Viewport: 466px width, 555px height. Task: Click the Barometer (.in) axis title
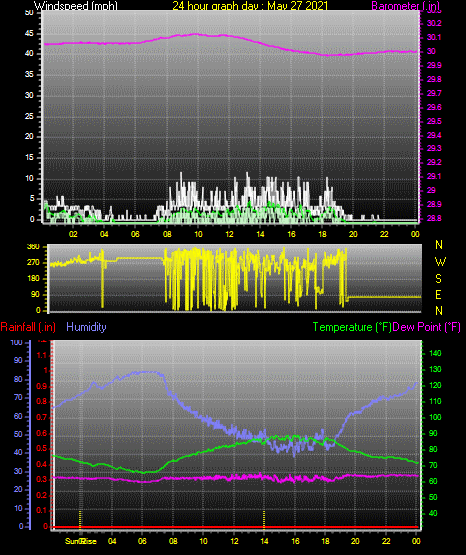pos(405,6)
